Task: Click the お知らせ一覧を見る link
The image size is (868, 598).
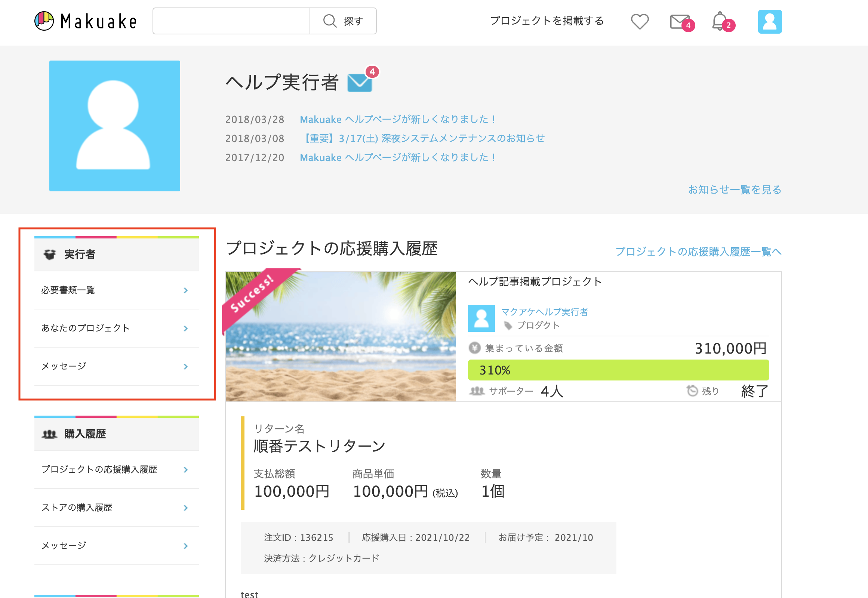Action: tap(734, 190)
